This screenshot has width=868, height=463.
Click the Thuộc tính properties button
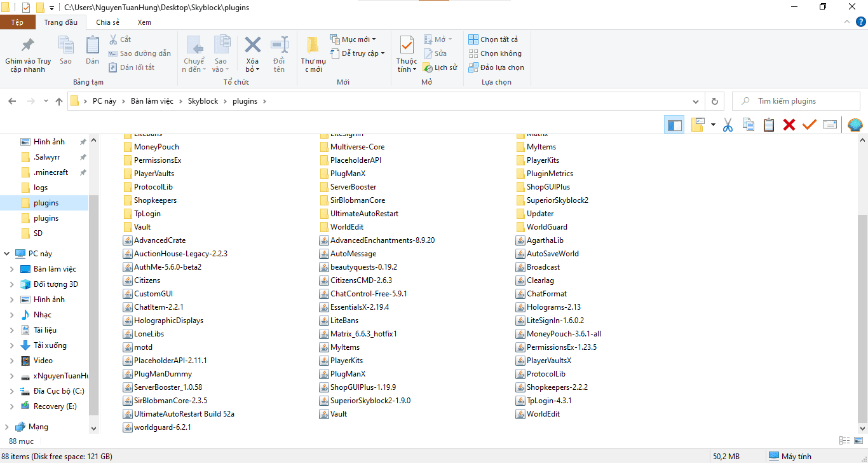tap(407, 54)
